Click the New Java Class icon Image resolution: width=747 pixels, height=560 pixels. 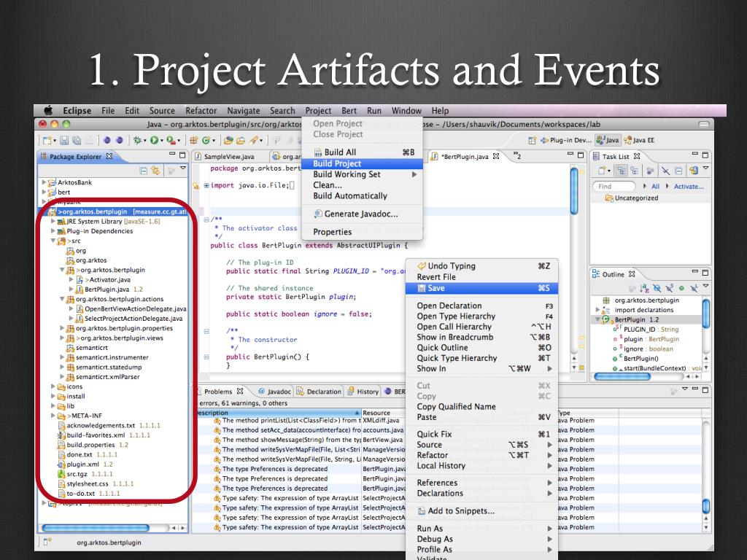coord(206,141)
